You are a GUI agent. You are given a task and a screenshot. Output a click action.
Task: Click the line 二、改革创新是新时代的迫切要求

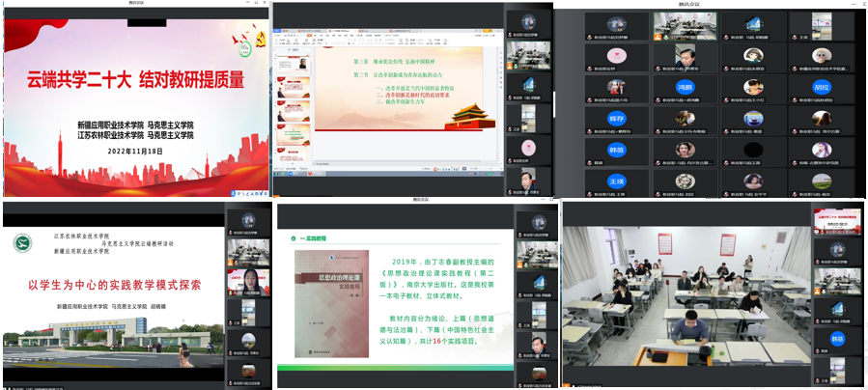point(413,96)
